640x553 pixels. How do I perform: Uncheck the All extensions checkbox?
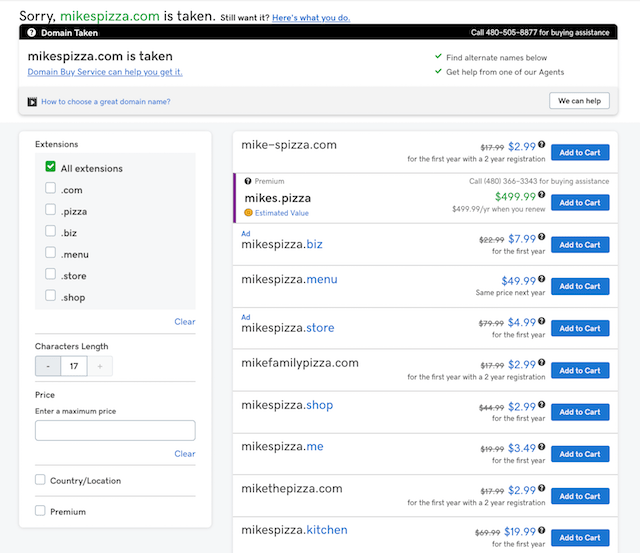[x=50, y=168]
